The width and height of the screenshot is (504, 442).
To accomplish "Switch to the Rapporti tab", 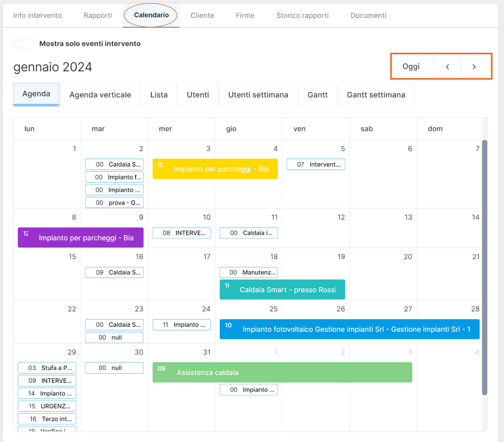I will point(98,15).
